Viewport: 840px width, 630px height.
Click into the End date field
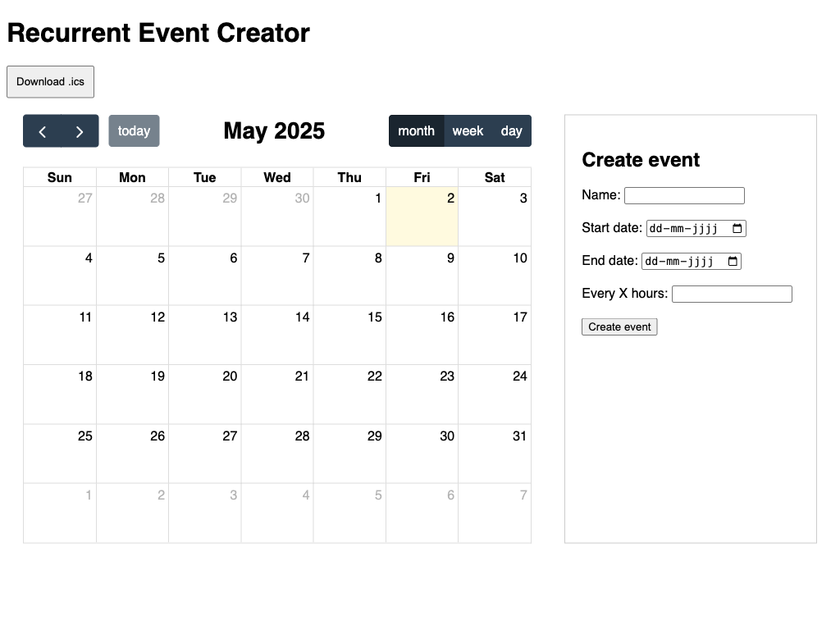681,262
